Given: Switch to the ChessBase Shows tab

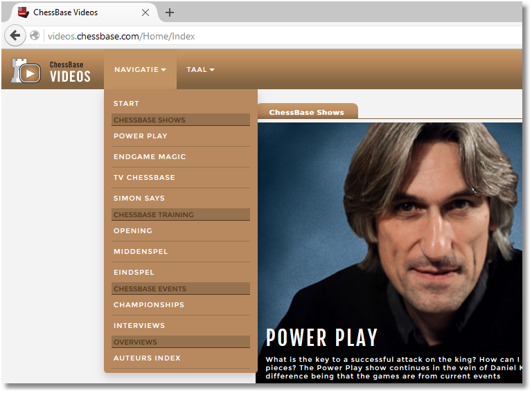Looking at the screenshot, I should 306,112.
